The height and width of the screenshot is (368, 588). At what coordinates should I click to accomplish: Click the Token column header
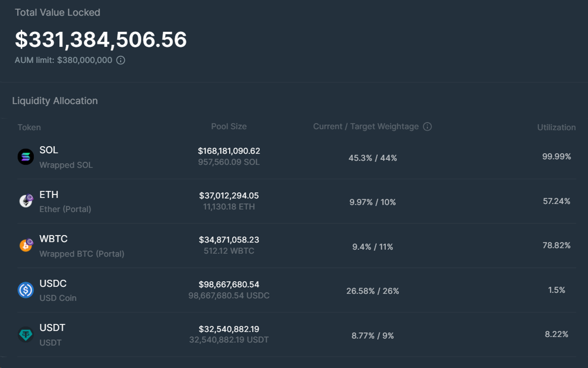(29, 127)
